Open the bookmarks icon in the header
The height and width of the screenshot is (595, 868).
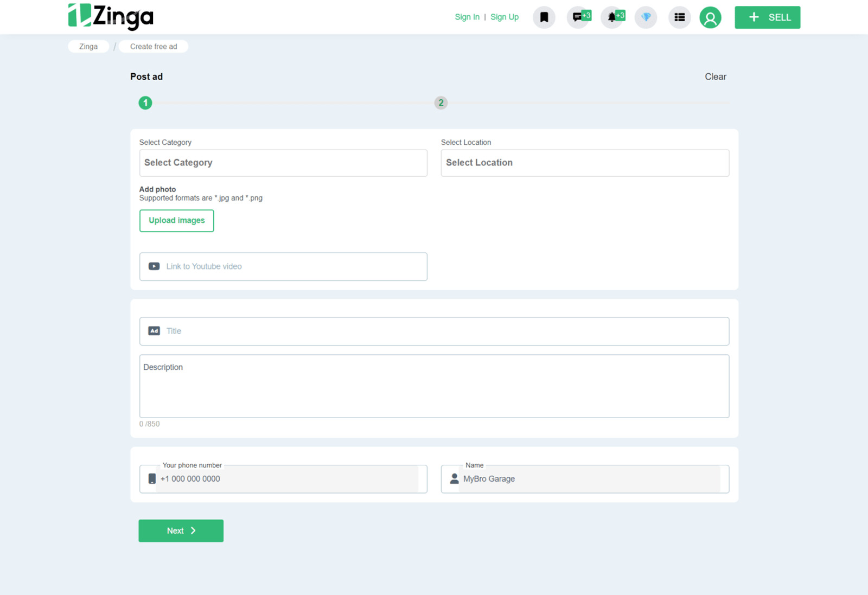point(544,17)
